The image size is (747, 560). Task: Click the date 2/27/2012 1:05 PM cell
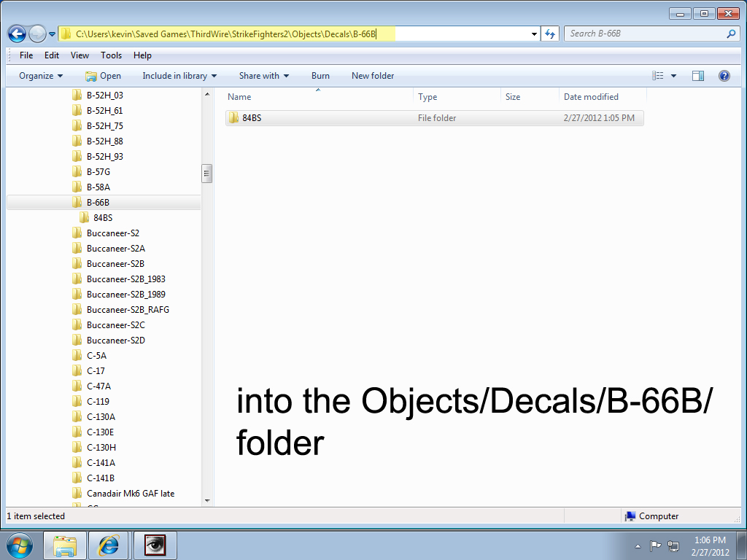pos(599,118)
